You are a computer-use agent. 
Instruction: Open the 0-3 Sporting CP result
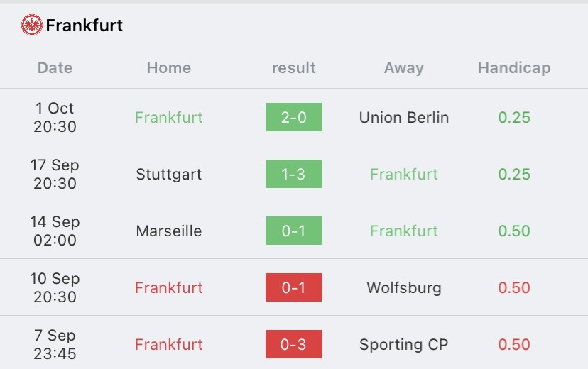click(294, 344)
